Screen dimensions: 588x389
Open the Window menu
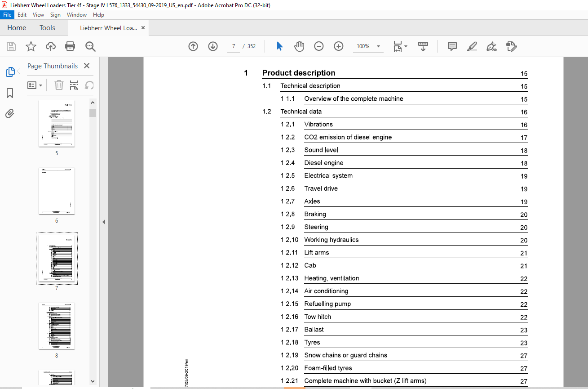(x=77, y=15)
